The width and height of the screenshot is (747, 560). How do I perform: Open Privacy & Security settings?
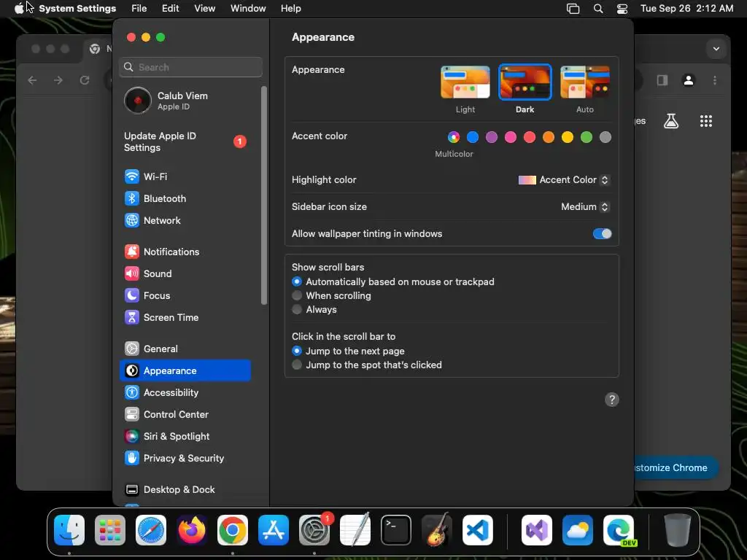click(185, 459)
